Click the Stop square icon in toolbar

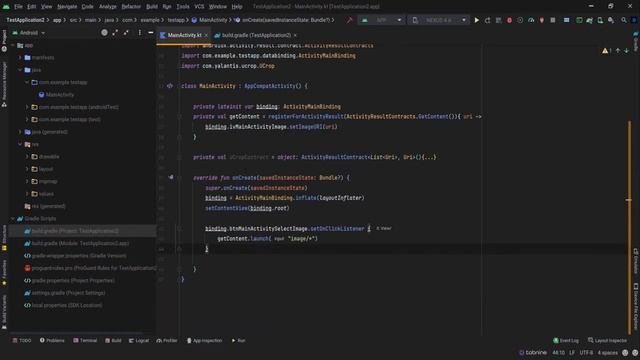(553, 20)
